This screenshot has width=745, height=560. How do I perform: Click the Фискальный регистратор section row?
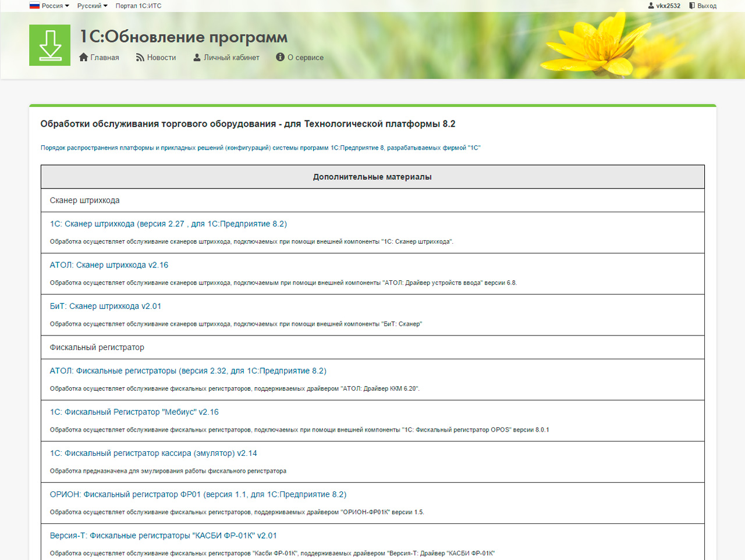coord(372,347)
